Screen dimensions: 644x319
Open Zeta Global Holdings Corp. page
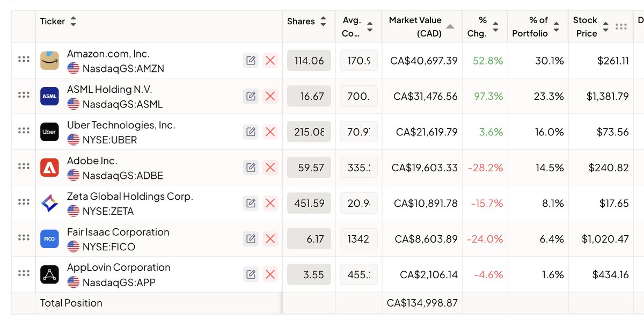(130, 197)
